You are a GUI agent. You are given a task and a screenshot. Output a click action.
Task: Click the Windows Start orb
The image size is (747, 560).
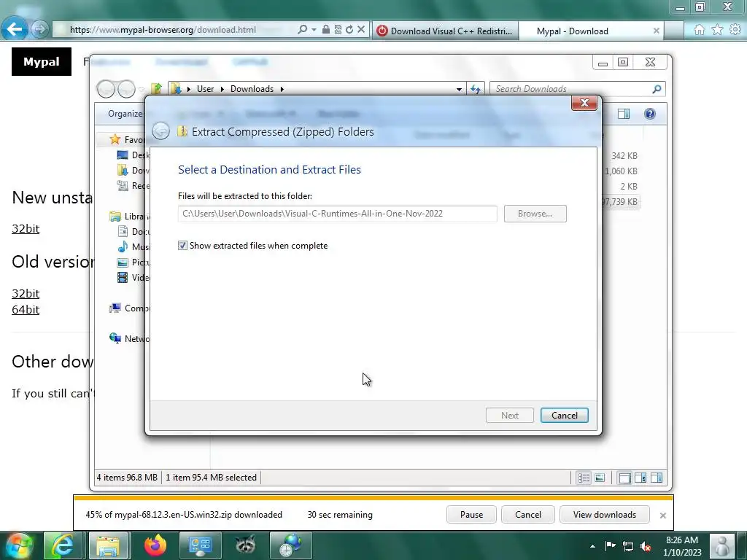(x=19, y=545)
